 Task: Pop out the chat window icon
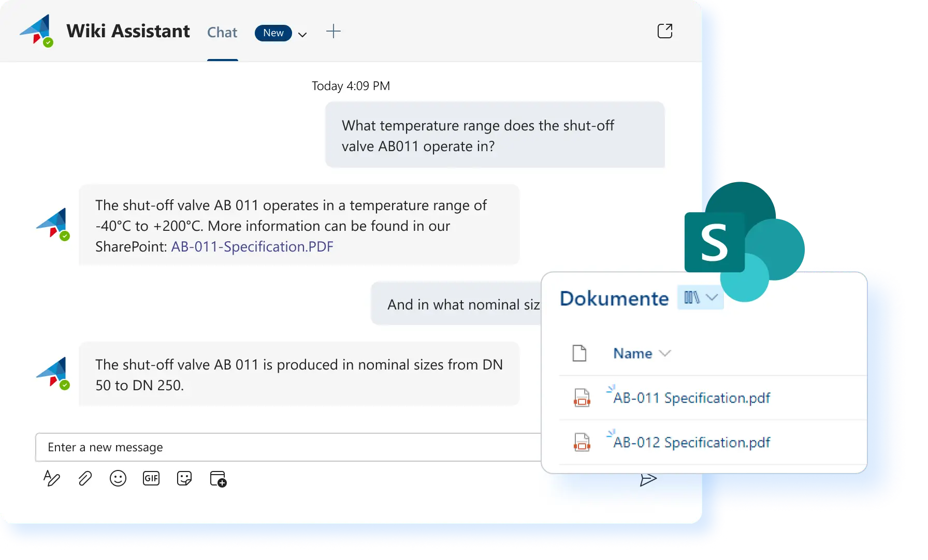[665, 31]
